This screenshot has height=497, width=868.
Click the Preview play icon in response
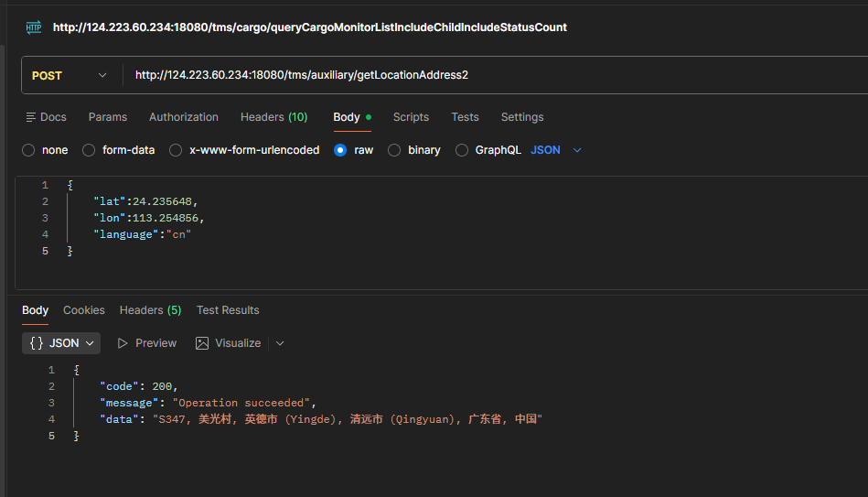click(123, 343)
